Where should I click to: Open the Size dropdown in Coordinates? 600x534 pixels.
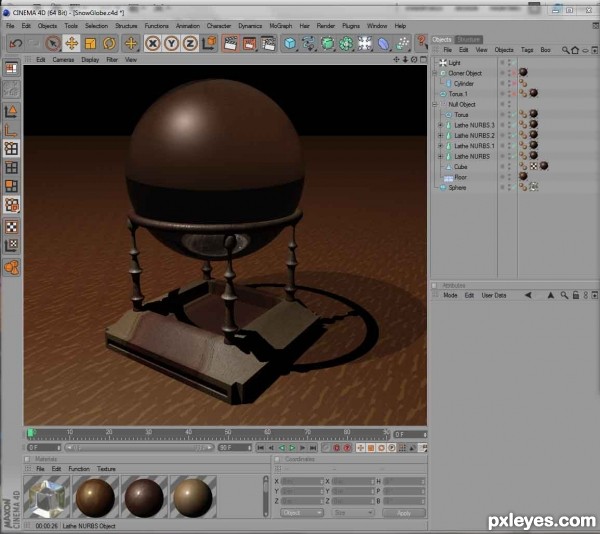[353, 513]
